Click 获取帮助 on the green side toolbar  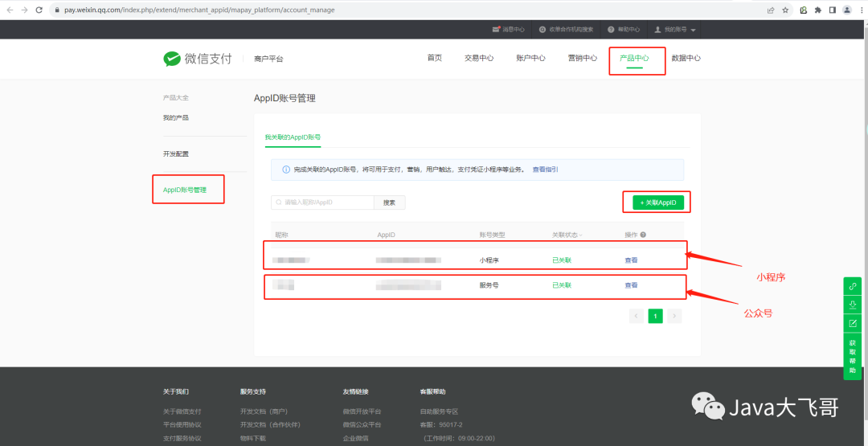853,356
